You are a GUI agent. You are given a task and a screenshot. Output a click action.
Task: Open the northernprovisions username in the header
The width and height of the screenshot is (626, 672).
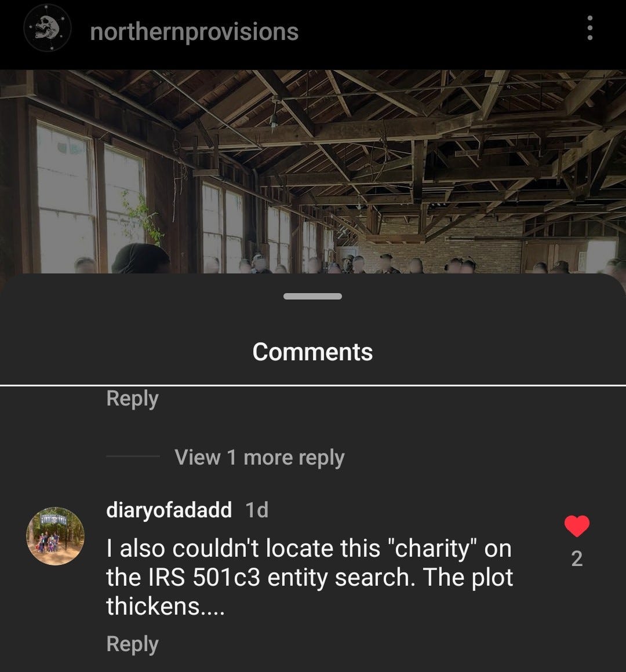click(194, 32)
